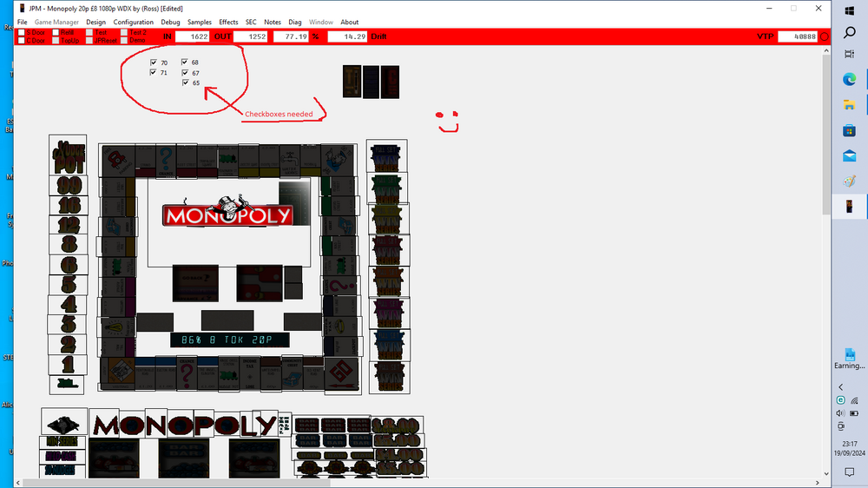Click the scroll down arrow at right edge

tap(826, 473)
